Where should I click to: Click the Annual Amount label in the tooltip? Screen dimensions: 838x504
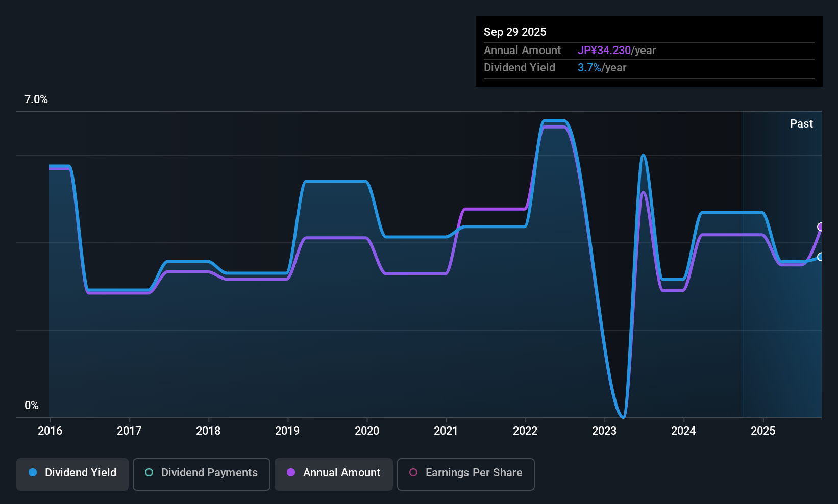point(522,51)
